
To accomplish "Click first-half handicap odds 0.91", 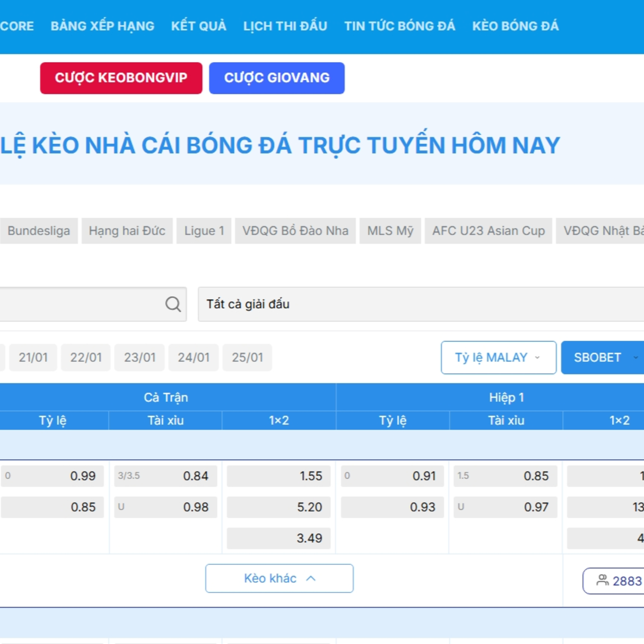I will click(392, 476).
